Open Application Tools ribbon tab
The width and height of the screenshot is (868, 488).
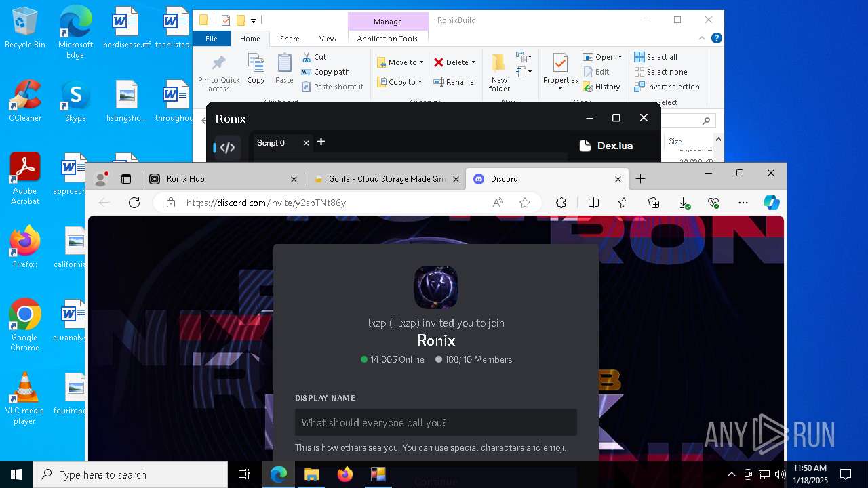tap(387, 39)
